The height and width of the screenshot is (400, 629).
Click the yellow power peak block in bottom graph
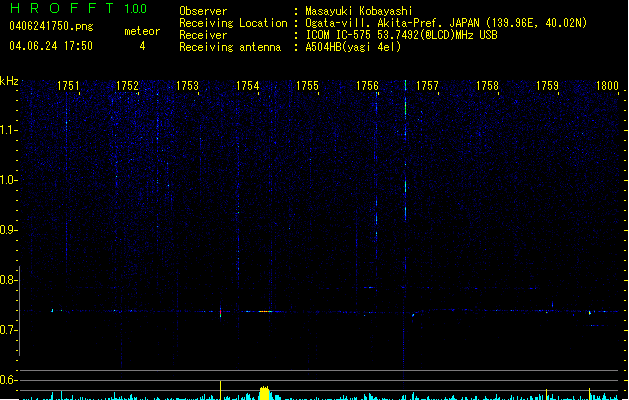[x=264, y=393]
